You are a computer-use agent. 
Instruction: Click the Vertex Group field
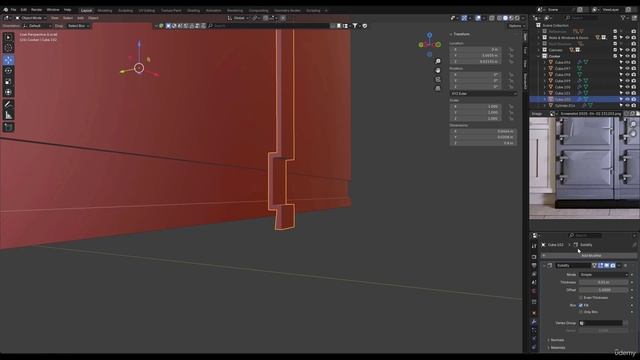pos(600,323)
